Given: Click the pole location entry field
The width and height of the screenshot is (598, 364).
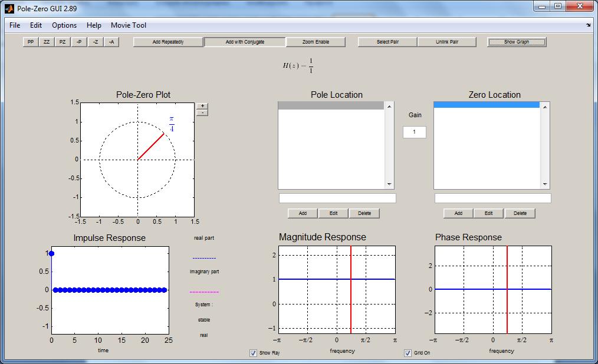Looking at the screenshot, I should tap(337, 198).
